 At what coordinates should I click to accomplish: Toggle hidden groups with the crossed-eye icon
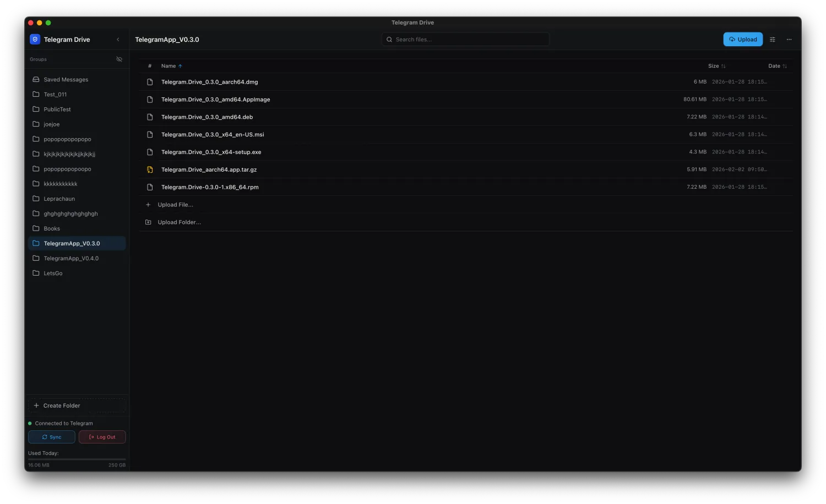(119, 59)
